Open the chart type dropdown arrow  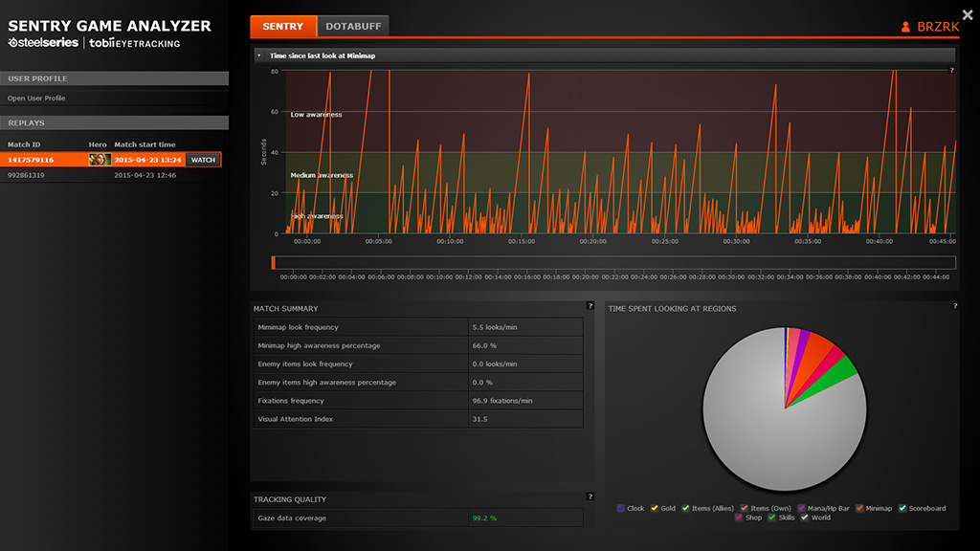click(258, 55)
